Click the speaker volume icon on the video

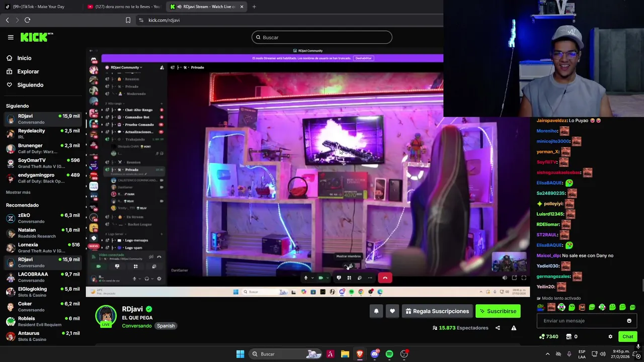(x=505, y=278)
